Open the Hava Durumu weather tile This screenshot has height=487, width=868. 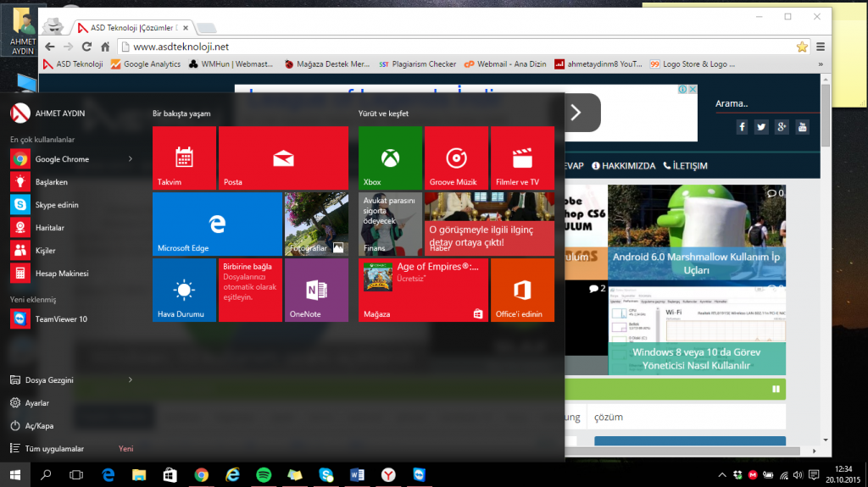184,290
